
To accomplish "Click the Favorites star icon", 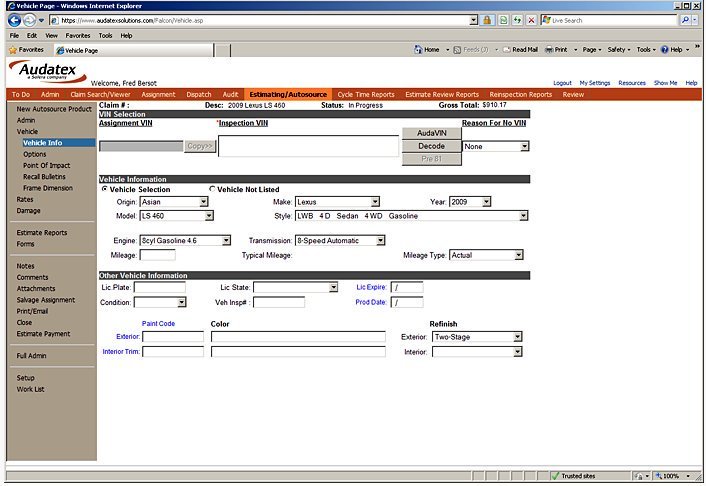I will pos(13,50).
